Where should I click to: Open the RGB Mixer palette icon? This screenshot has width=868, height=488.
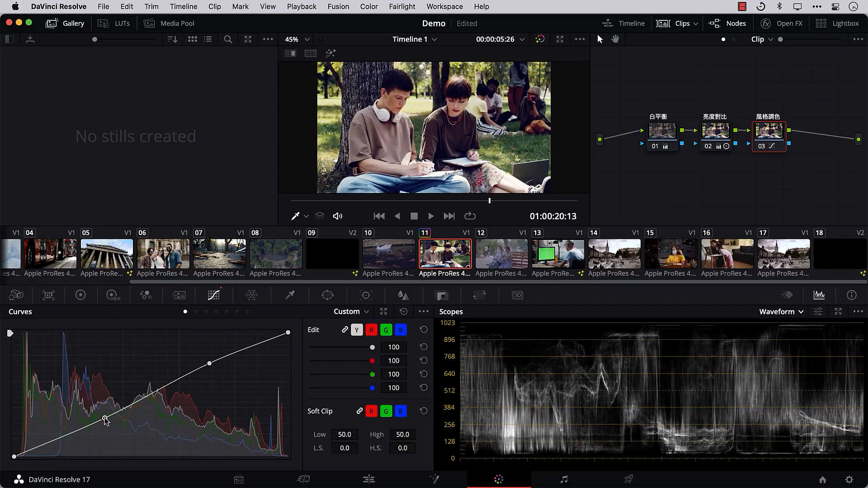click(x=146, y=295)
